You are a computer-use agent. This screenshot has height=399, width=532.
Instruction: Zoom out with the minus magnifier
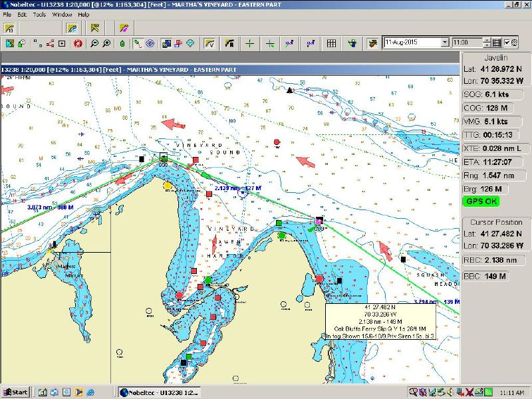point(94,43)
